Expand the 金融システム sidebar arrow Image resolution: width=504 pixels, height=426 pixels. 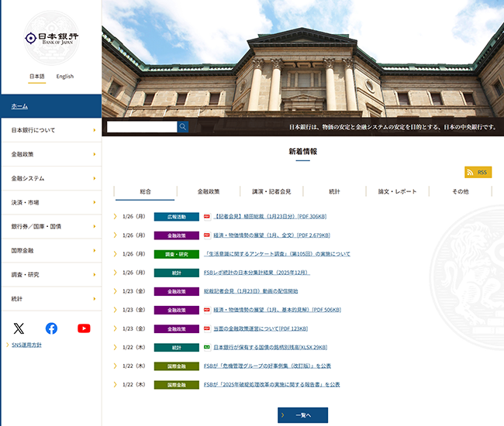pyautogui.click(x=95, y=178)
